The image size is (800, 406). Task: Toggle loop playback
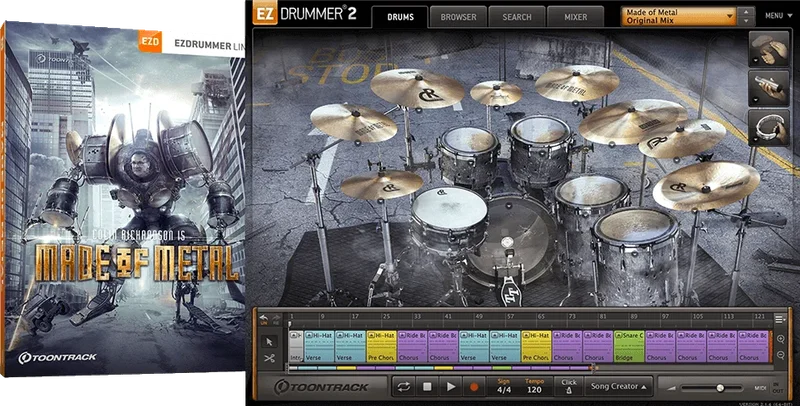point(404,387)
